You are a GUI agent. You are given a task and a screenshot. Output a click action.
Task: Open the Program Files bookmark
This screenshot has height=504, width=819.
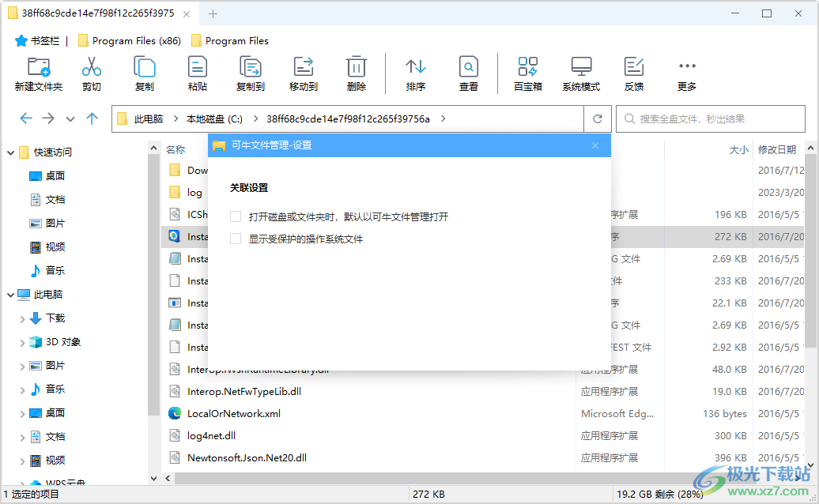230,41
